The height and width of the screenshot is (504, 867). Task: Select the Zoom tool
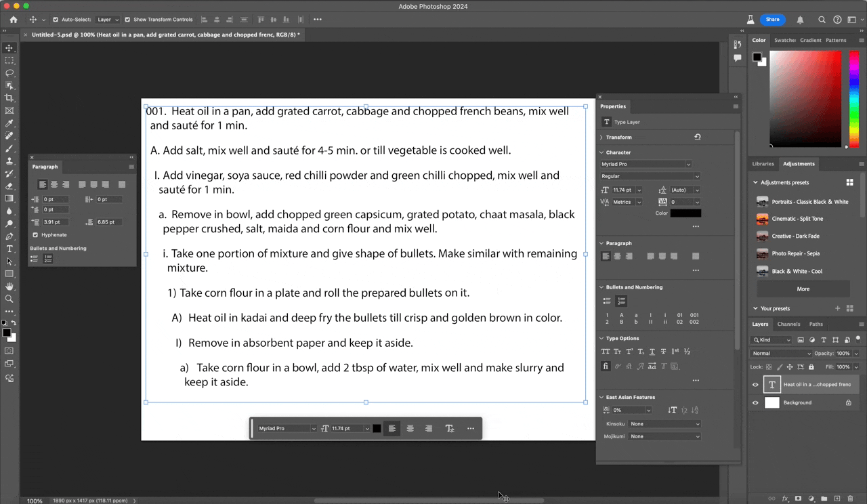click(x=9, y=298)
